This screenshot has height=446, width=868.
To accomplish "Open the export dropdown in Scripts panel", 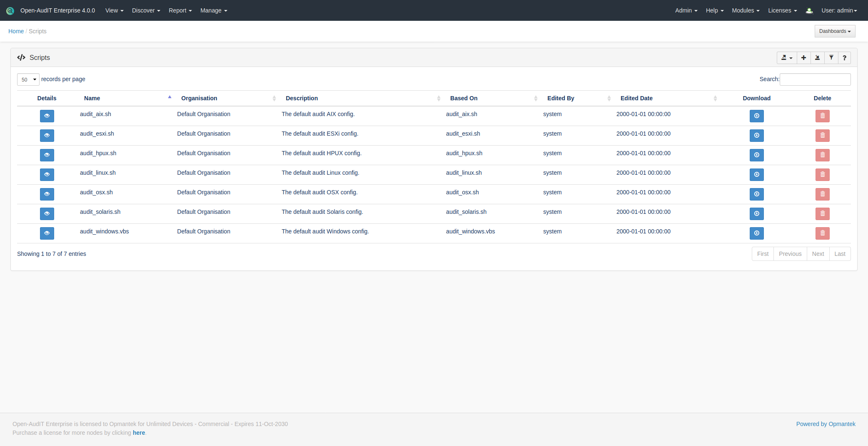I will [x=787, y=58].
